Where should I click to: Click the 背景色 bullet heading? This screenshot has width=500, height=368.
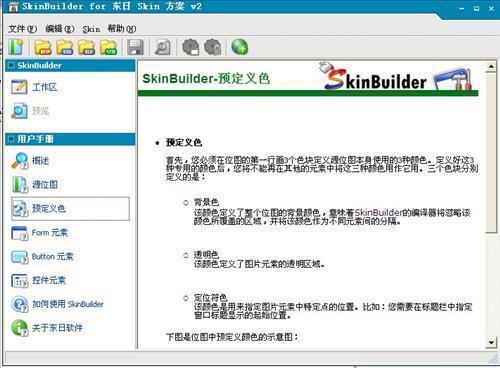[206, 202]
